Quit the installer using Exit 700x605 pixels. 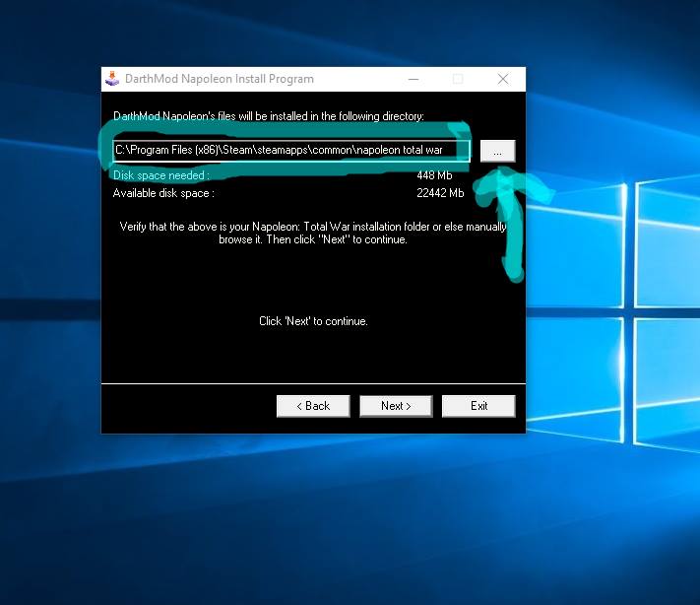coord(478,406)
